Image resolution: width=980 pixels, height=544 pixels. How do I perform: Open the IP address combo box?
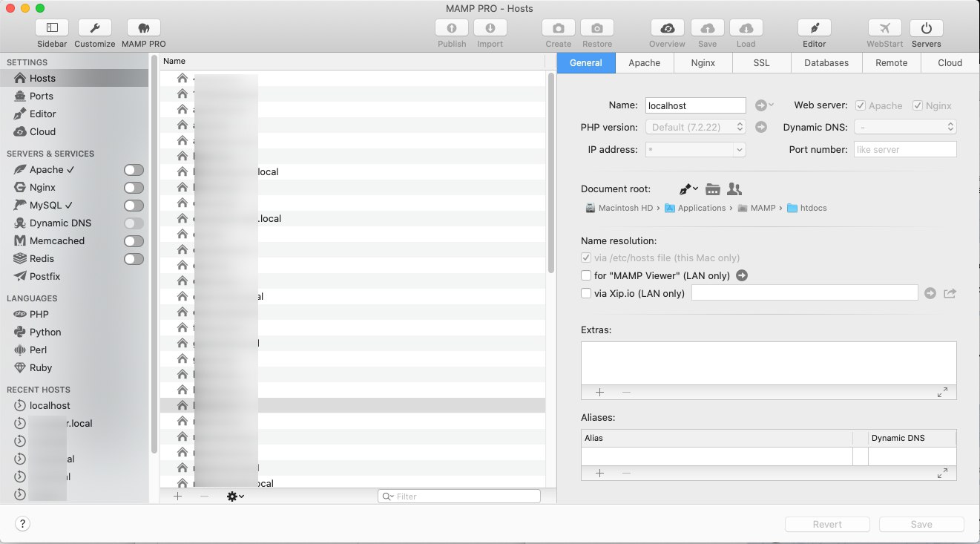[x=696, y=149]
